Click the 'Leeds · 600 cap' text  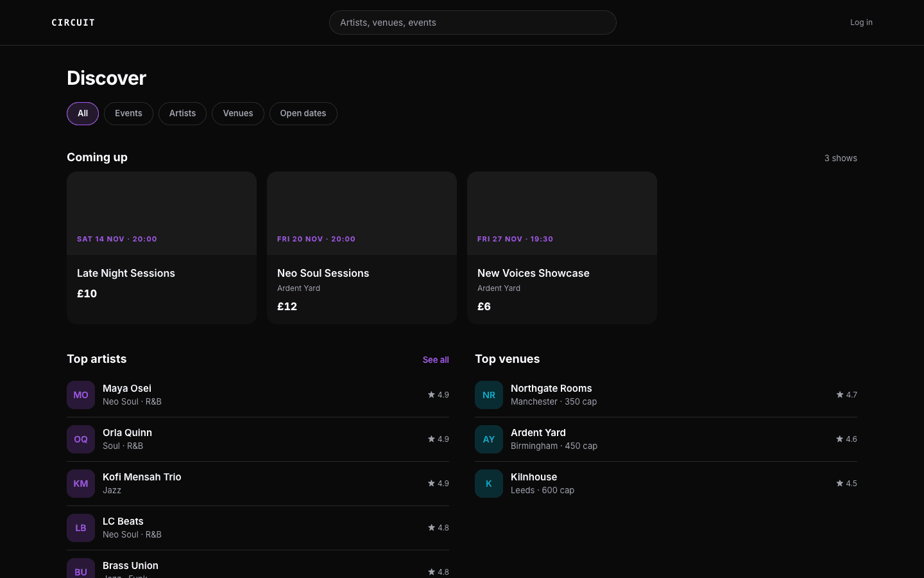542,491
